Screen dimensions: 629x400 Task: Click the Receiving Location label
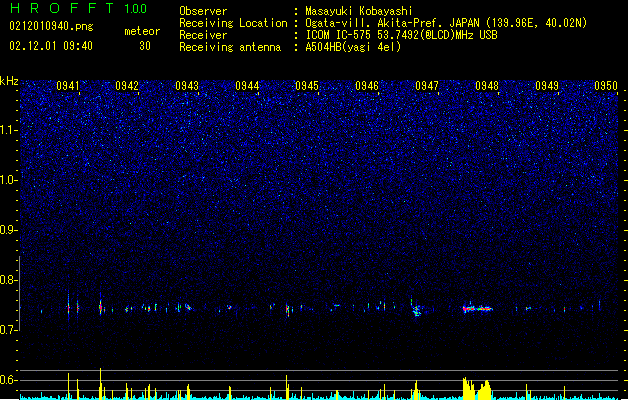coord(233,23)
